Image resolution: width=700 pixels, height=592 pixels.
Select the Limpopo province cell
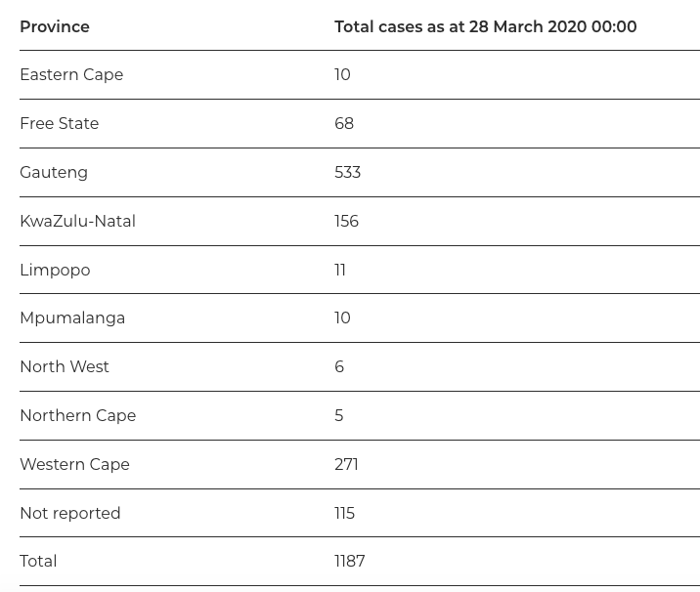(55, 271)
